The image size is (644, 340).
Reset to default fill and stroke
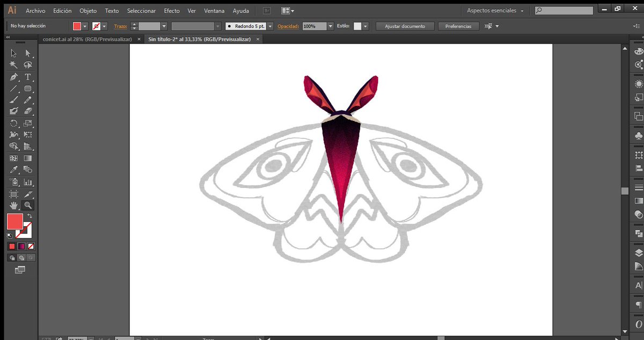pos(9,235)
